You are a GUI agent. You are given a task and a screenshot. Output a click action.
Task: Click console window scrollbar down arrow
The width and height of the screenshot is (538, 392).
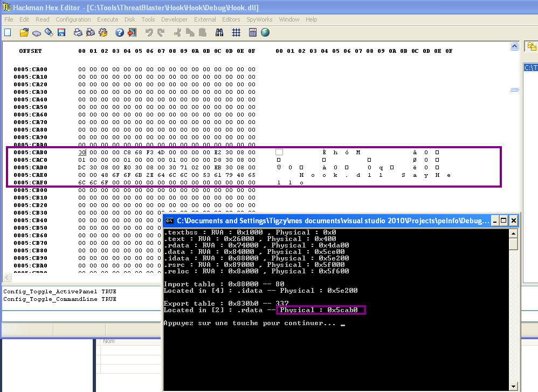(x=513, y=386)
